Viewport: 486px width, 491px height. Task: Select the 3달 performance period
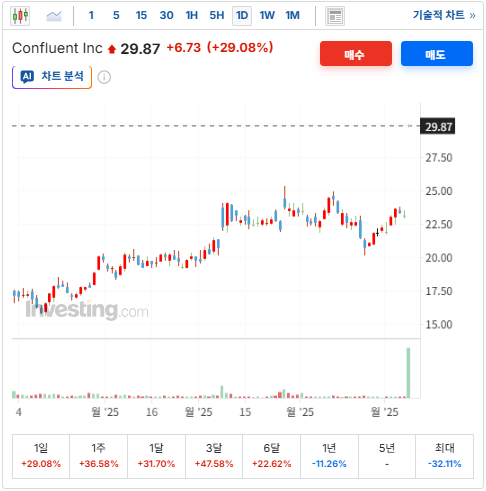pyautogui.click(x=214, y=456)
